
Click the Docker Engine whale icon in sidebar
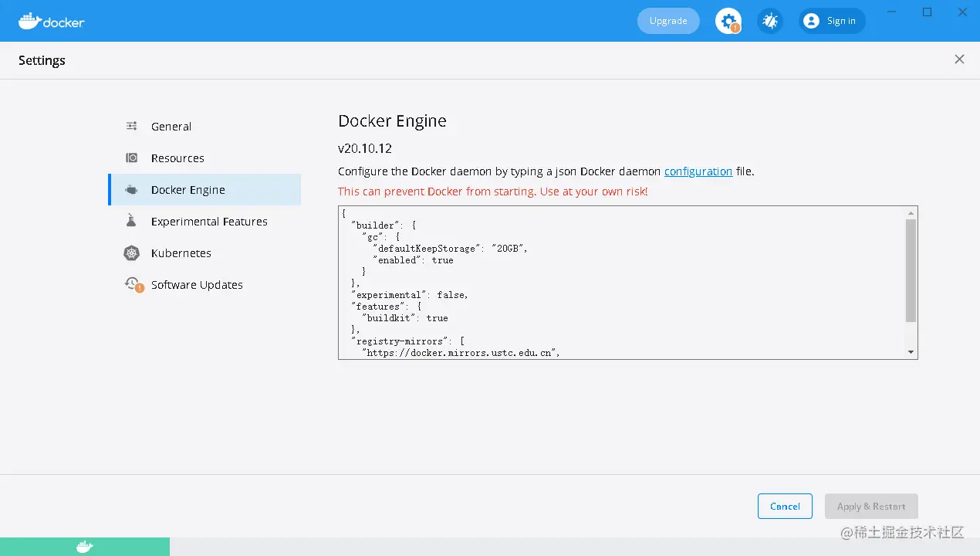point(132,189)
